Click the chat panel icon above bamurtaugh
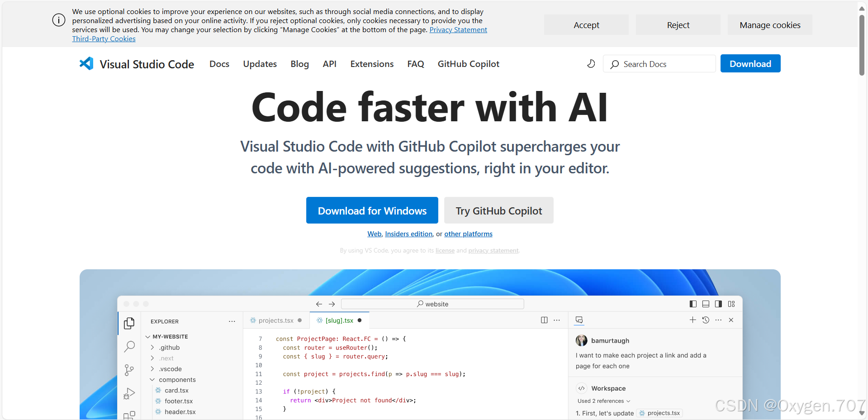The width and height of the screenshot is (868, 420). point(579,320)
